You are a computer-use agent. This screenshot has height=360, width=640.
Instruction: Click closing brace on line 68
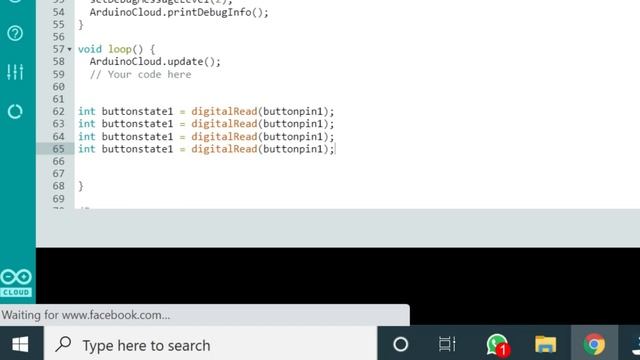[81, 186]
